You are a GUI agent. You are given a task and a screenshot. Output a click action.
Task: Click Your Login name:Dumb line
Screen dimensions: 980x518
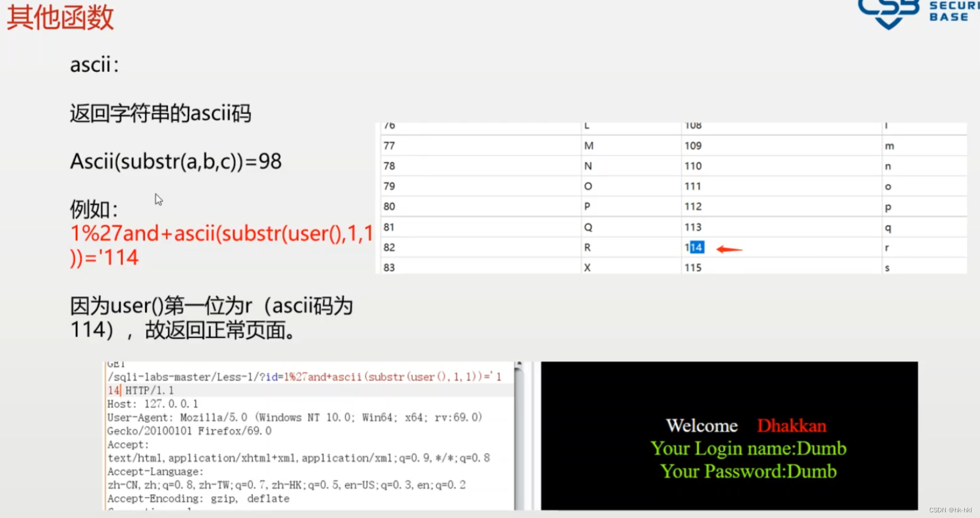point(748,449)
